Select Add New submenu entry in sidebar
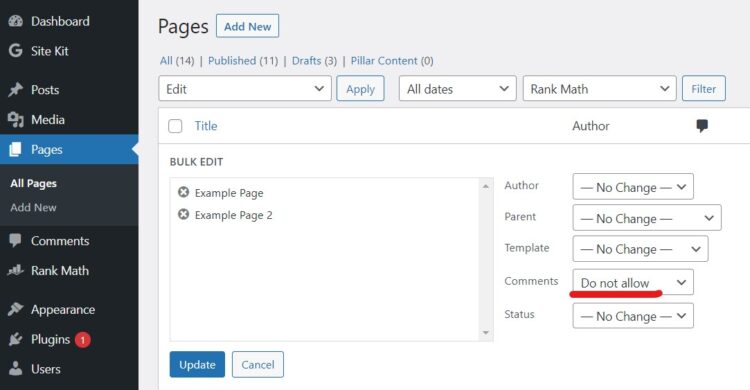750x390 pixels. (33, 207)
